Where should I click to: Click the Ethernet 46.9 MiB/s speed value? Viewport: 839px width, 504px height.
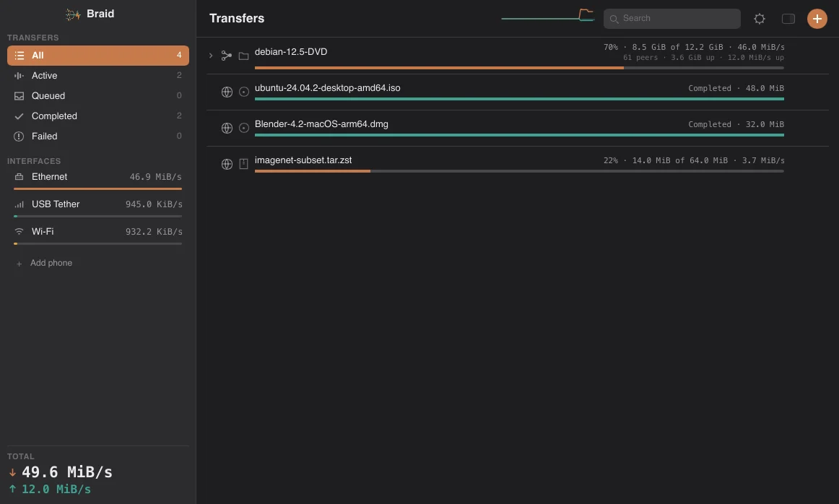point(156,177)
